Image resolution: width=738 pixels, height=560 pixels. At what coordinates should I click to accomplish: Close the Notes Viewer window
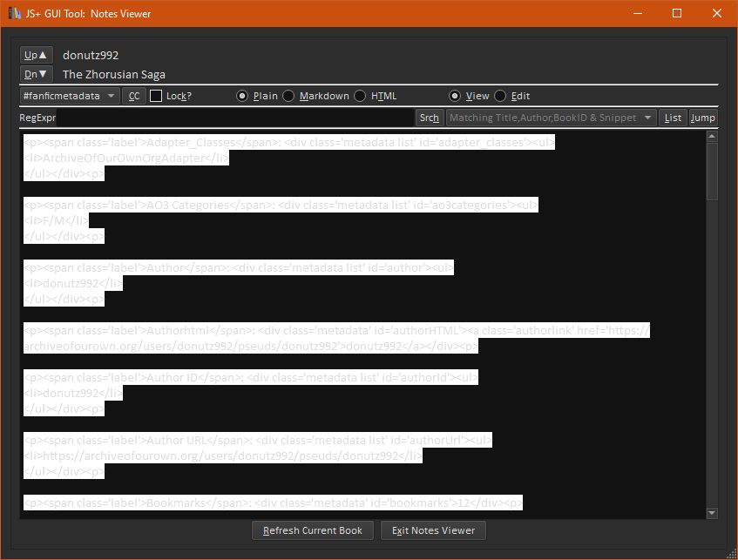coord(717,13)
